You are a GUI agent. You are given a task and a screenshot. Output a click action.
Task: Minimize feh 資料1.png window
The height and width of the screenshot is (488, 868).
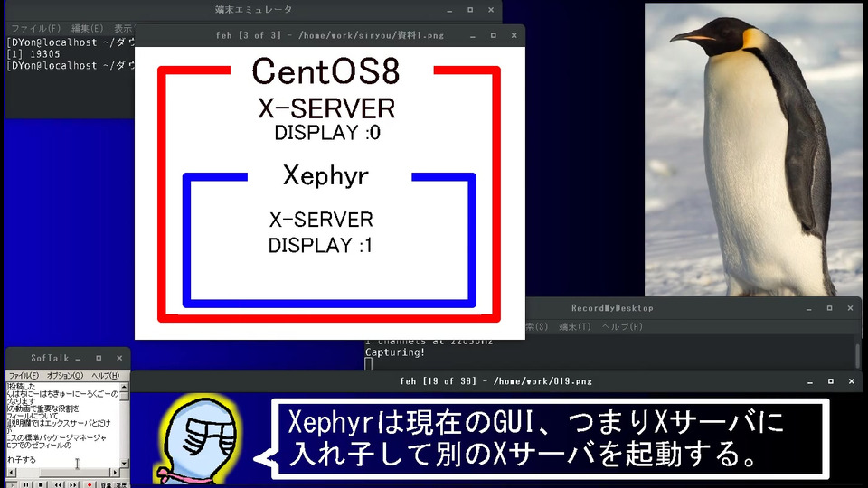(473, 35)
